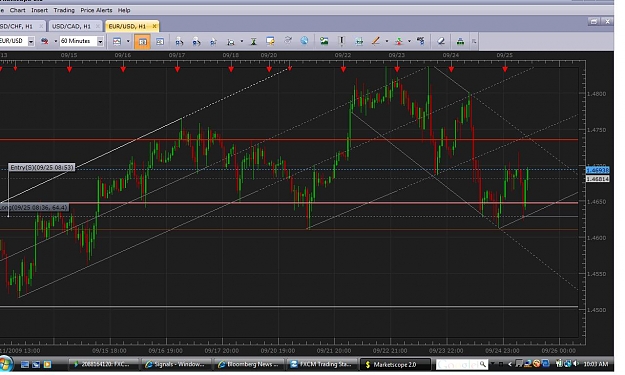Select the Marketscope 2.0 taskbar button

point(395,364)
